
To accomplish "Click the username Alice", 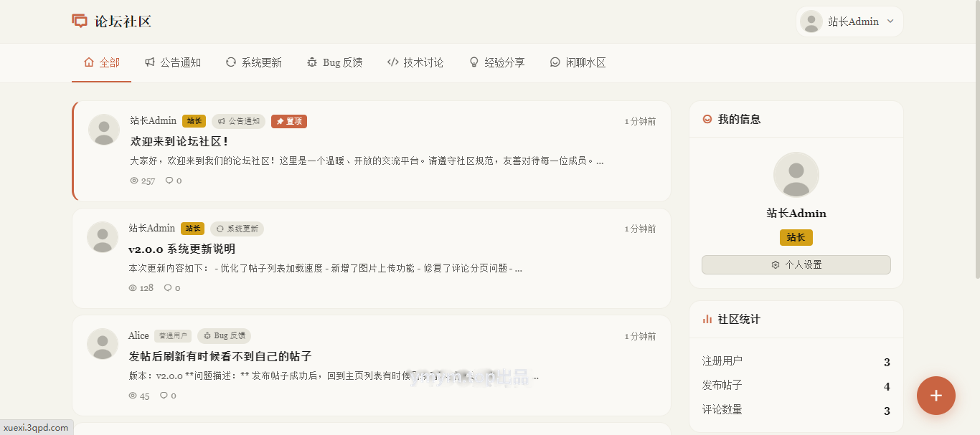I will pyautogui.click(x=138, y=335).
